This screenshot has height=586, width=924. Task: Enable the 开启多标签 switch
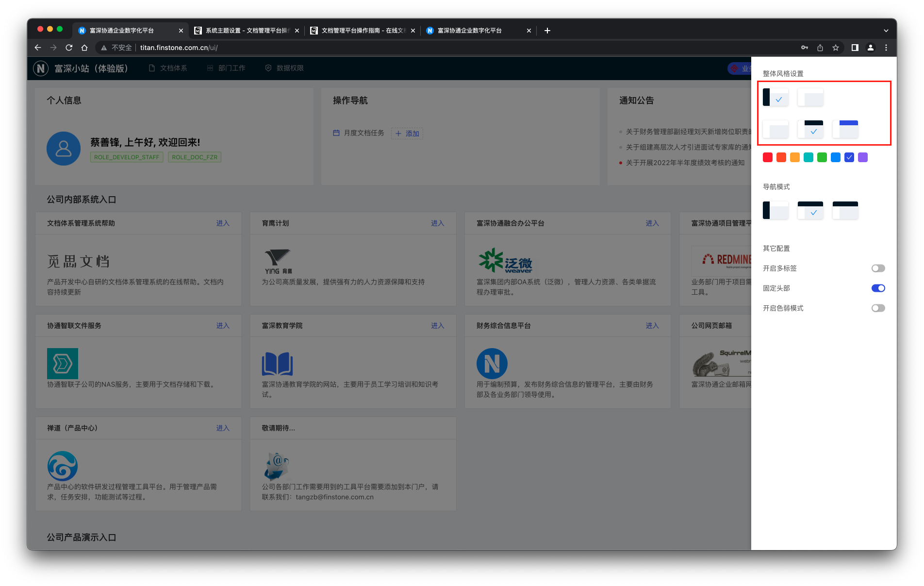(x=878, y=268)
